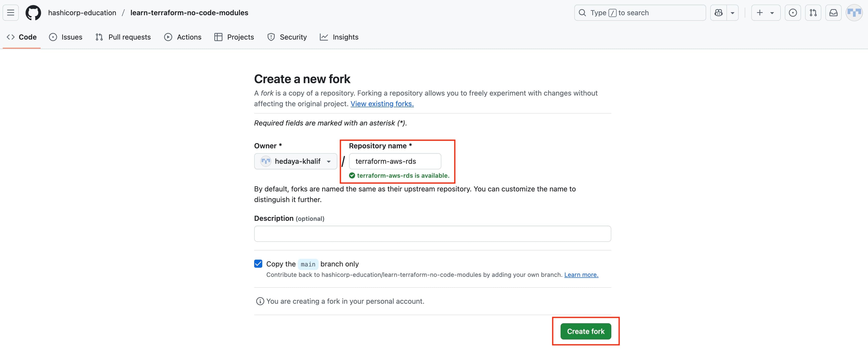Switch to the Actions tab
Image resolution: width=868 pixels, height=360 pixels.
click(188, 37)
